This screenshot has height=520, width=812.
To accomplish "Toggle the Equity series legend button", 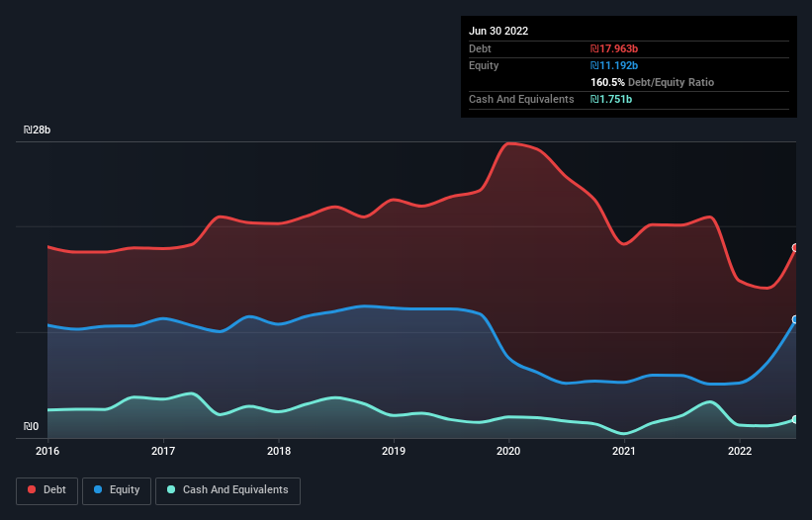I will point(117,490).
